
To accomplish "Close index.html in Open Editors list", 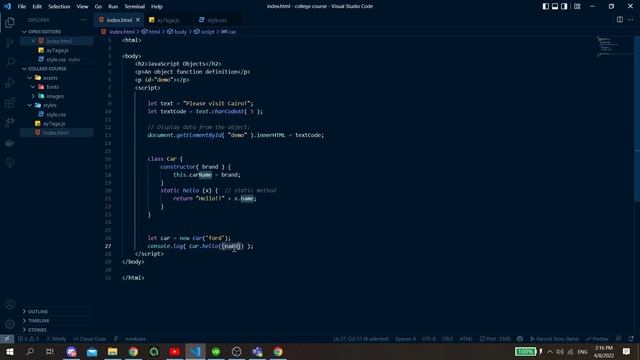I will (x=34, y=41).
